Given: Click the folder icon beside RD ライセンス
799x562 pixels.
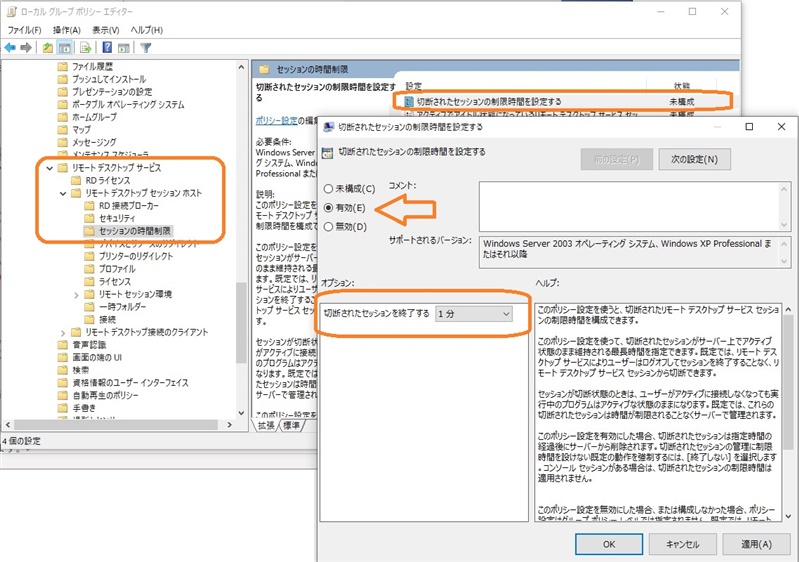Looking at the screenshot, I should [x=76, y=180].
